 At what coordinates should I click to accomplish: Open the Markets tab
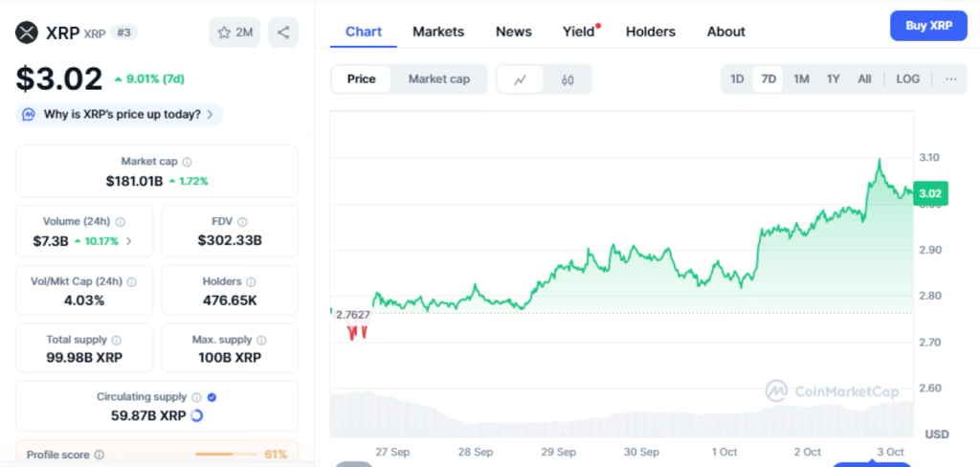tap(438, 32)
